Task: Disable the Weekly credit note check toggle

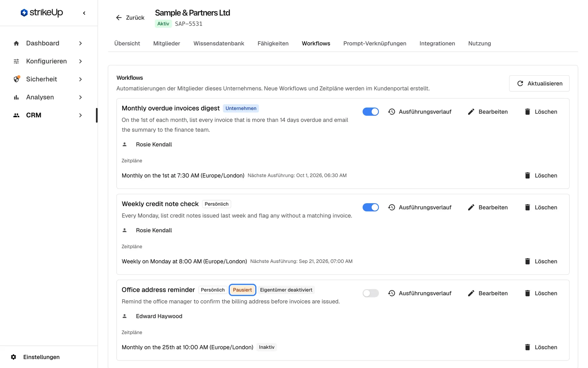Action: click(x=371, y=207)
